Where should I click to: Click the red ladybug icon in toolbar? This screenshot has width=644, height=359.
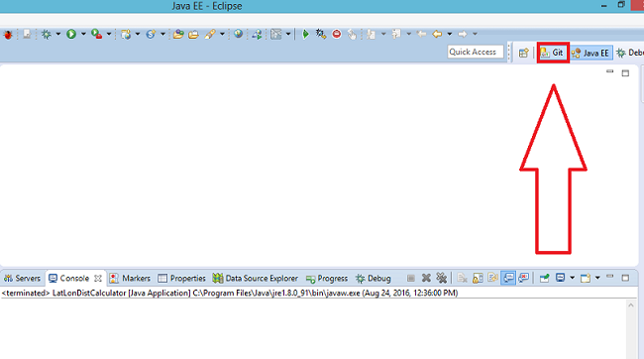pos(7,35)
